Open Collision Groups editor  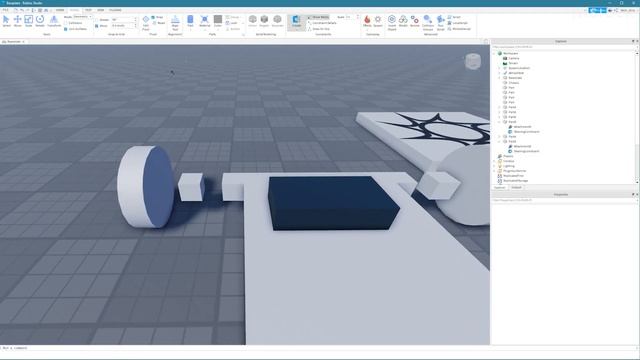pyautogui.click(x=428, y=23)
